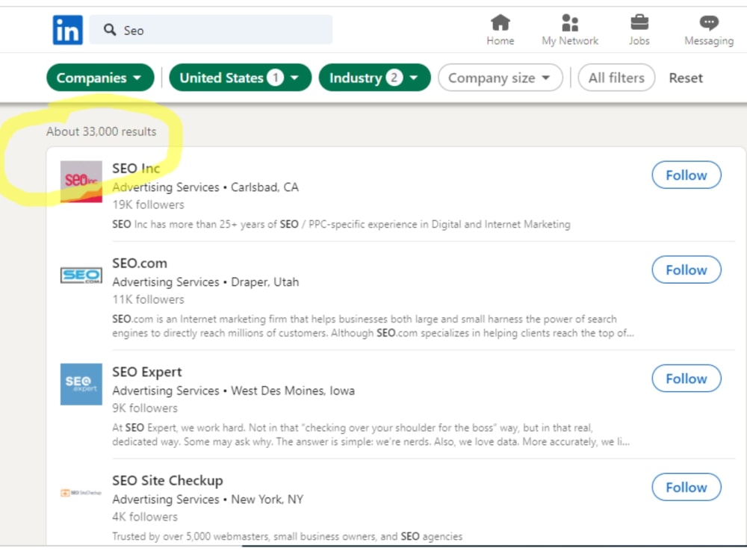This screenshot has height=560, width=747.
Task: Click '9K followers' under SEO Expert
Action: [x=145, y=408]
